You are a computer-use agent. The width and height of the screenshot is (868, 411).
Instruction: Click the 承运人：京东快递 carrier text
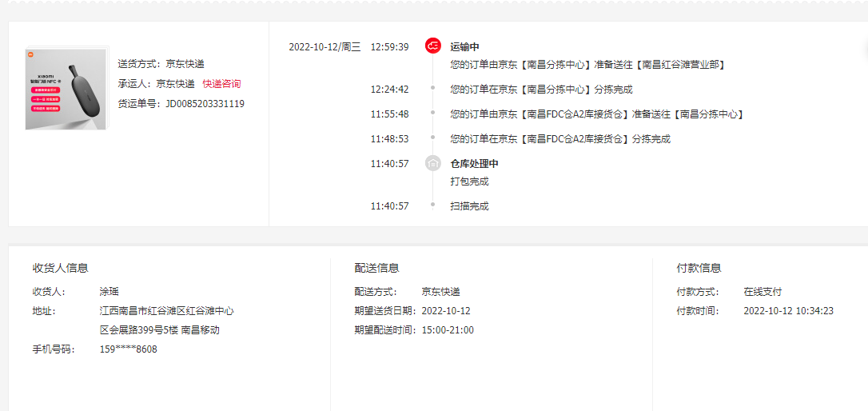(156, 84)
